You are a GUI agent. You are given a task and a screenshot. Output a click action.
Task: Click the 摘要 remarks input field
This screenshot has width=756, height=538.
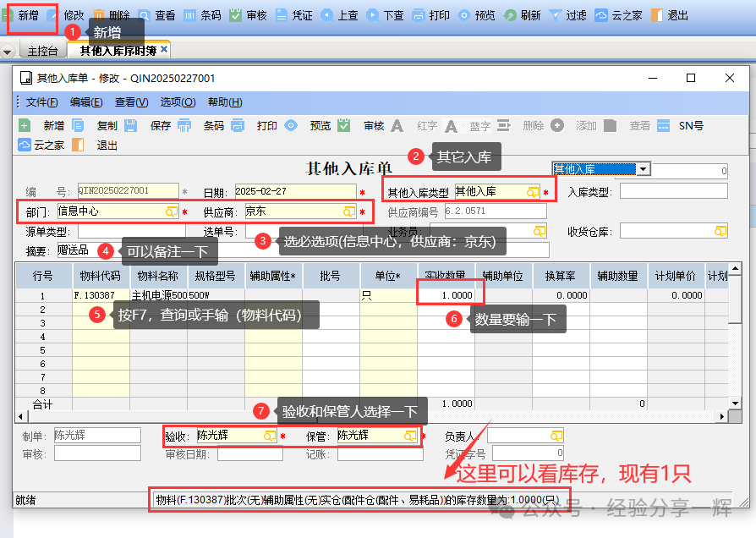point(338,250)
